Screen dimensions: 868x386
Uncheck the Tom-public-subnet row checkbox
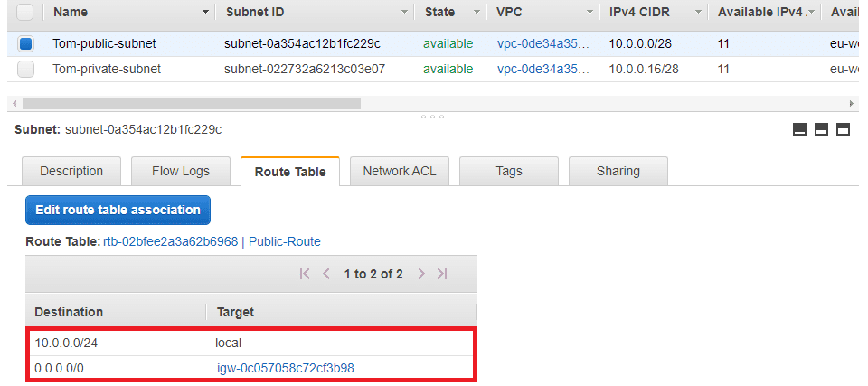[25, 43]
